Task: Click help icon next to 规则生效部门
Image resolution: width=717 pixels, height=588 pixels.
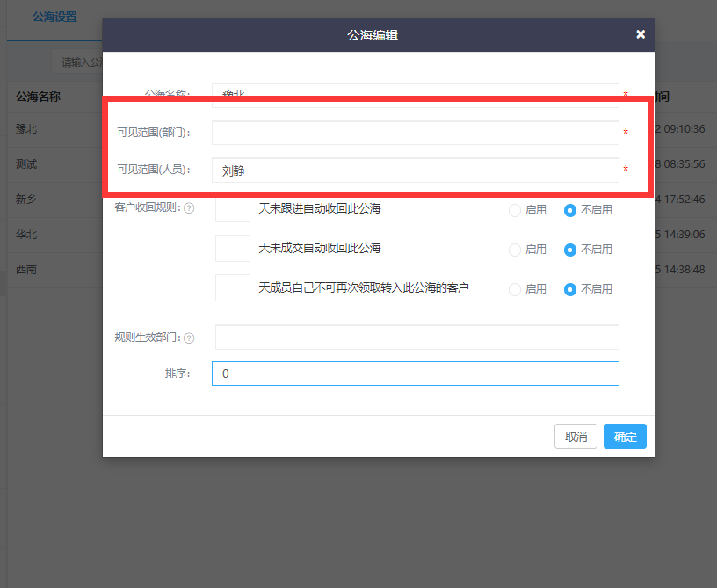Action: click(x=189, y=338)
